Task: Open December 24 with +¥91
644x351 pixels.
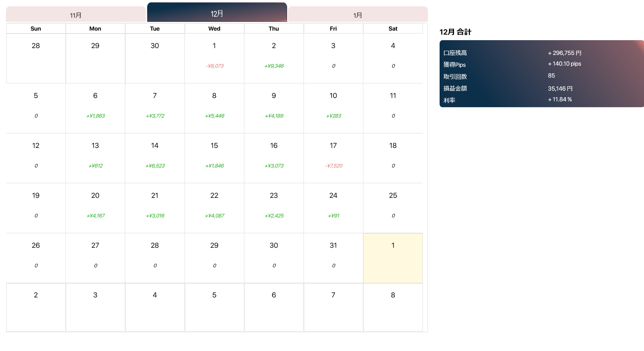Action: tap(334, 208)
